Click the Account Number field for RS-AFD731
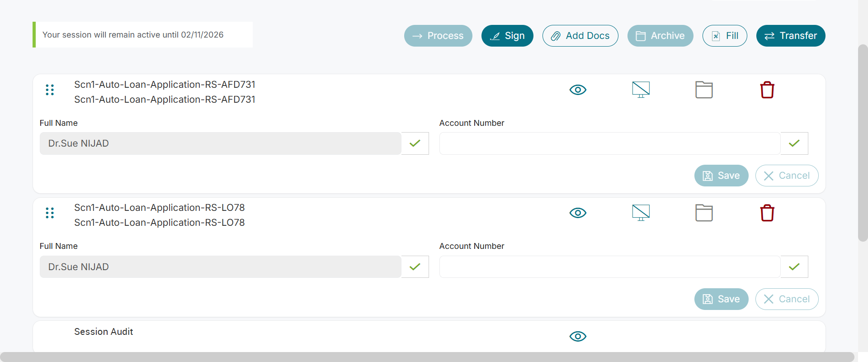This screenshot has height=362, width=868. point(610,143)
